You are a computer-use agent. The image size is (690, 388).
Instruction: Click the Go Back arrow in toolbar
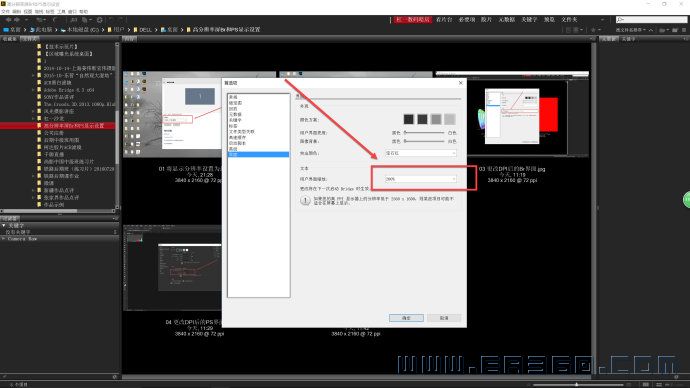pos(8,20)
